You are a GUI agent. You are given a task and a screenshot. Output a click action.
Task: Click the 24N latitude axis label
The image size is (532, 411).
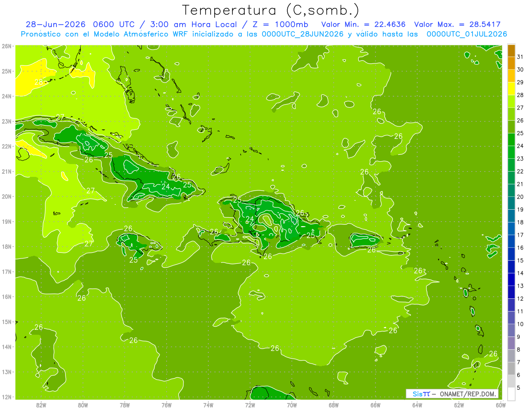pyautogui.click(x=7, y=96)
